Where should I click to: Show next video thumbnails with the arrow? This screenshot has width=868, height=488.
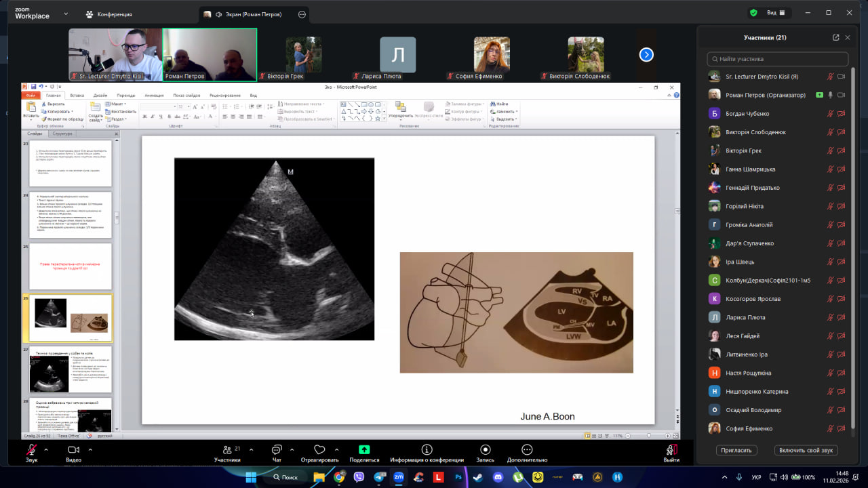pos(646,55)
